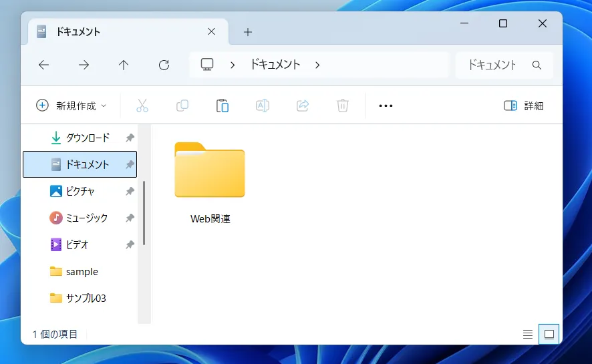Refresh the current folder view
This screenshot has height=364, width=592.
(164, 65)
